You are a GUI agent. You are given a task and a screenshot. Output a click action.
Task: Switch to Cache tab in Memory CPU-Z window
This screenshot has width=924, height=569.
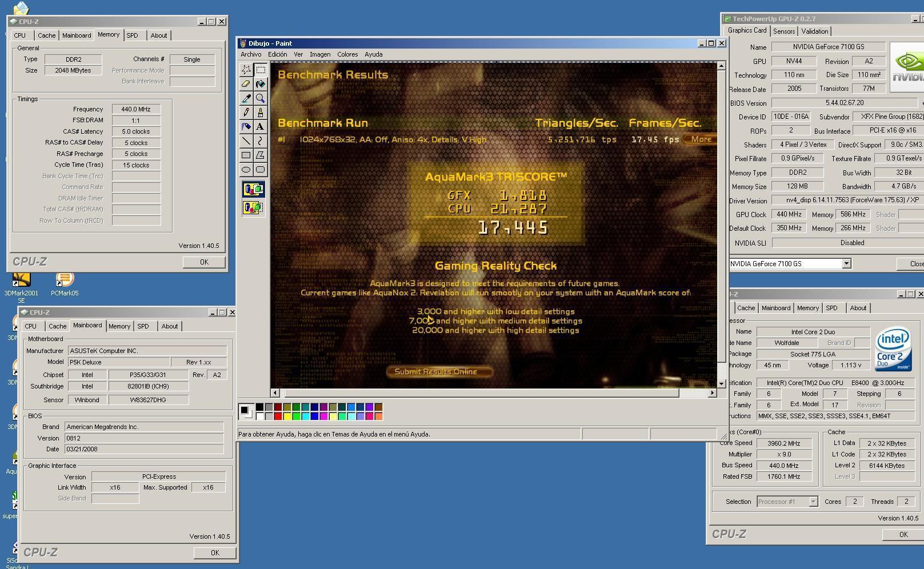(x=47, y=35)
